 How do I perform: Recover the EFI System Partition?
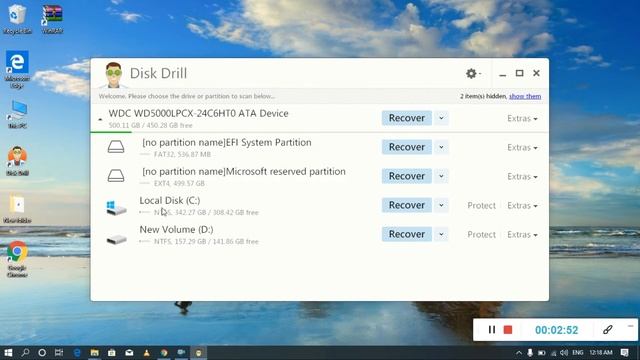(407, 147)
